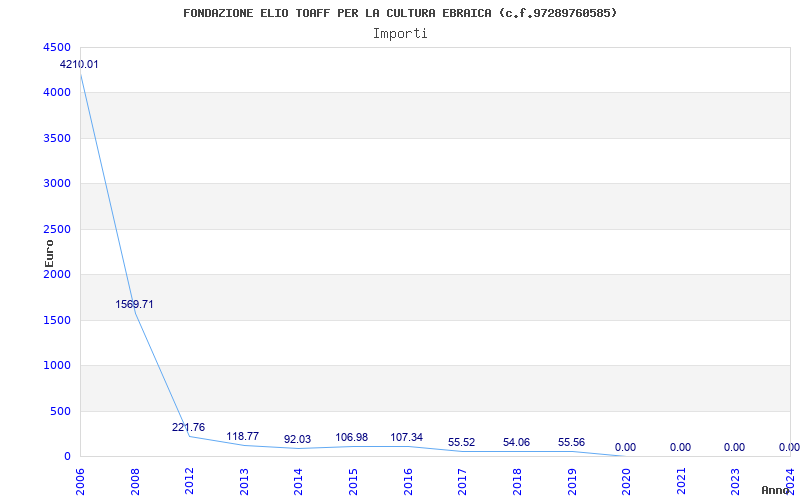
Task: Click the Anno axis title
Action: pos(778,491)
